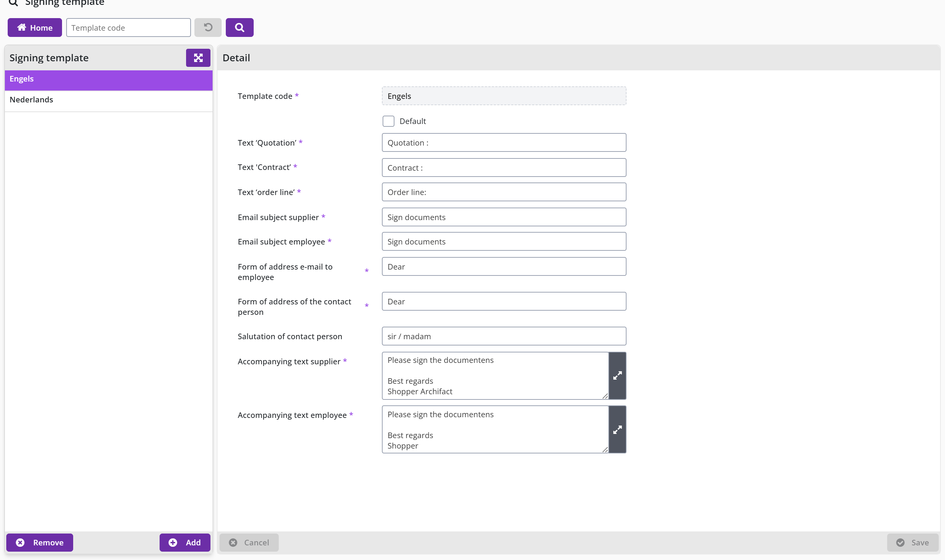The height and width of the screenshot is (560, 945).
Task: Select the Engels template row
Action: (109, 80)
